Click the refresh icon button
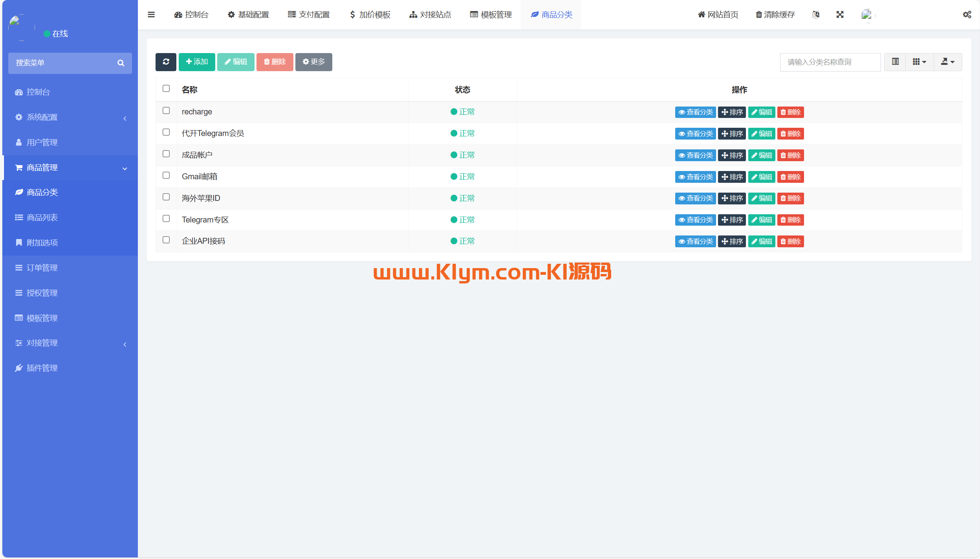Image resolution: width=980 pixels, height=559 pixels. pyautogui.click(x=166, y=62)
